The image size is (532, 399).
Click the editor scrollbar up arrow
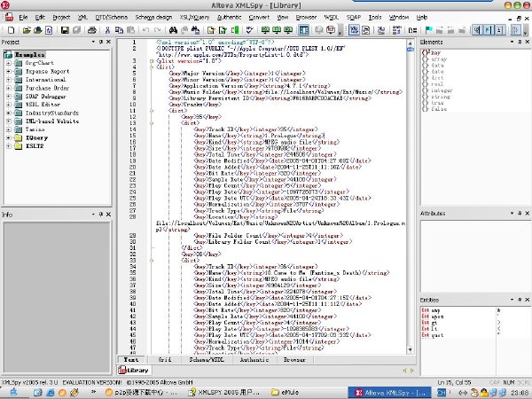click(x=410, y=43)
